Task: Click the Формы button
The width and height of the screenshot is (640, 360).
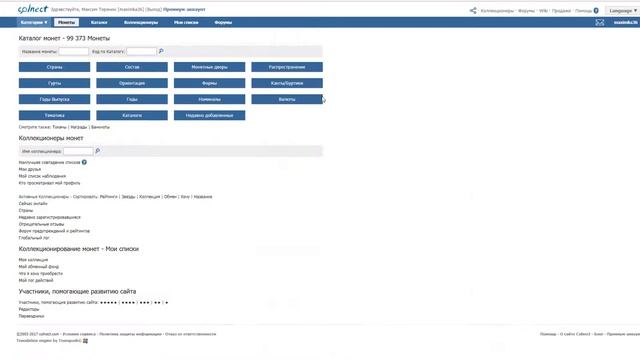Action: point(209,83)
